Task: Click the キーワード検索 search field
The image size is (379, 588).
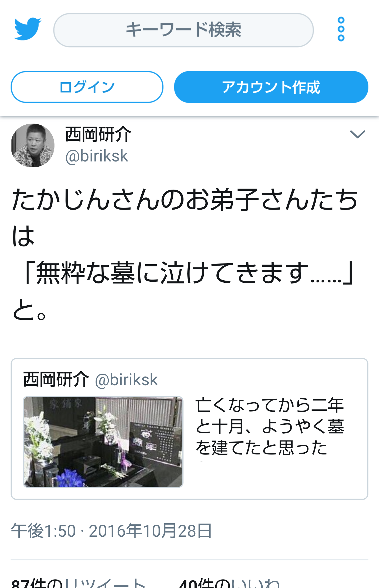Action: (x=183, y=30)
